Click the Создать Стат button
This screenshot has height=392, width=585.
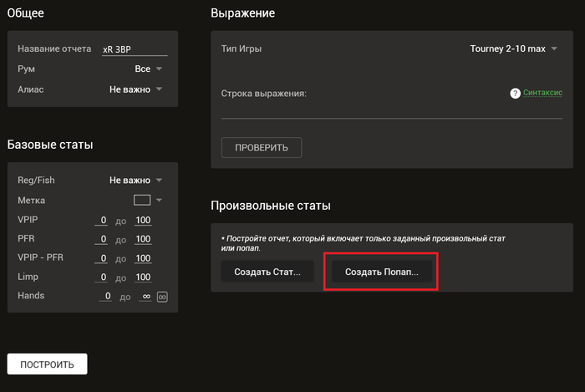[267, 272]
